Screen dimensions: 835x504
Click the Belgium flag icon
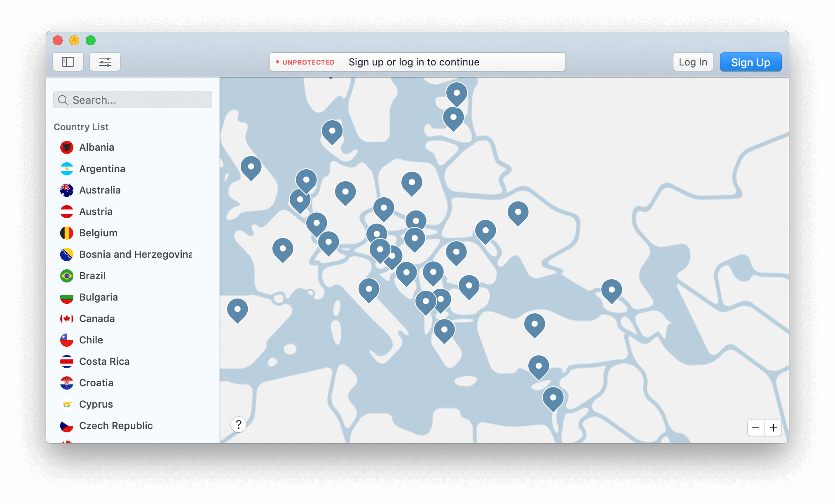point(67,233)
